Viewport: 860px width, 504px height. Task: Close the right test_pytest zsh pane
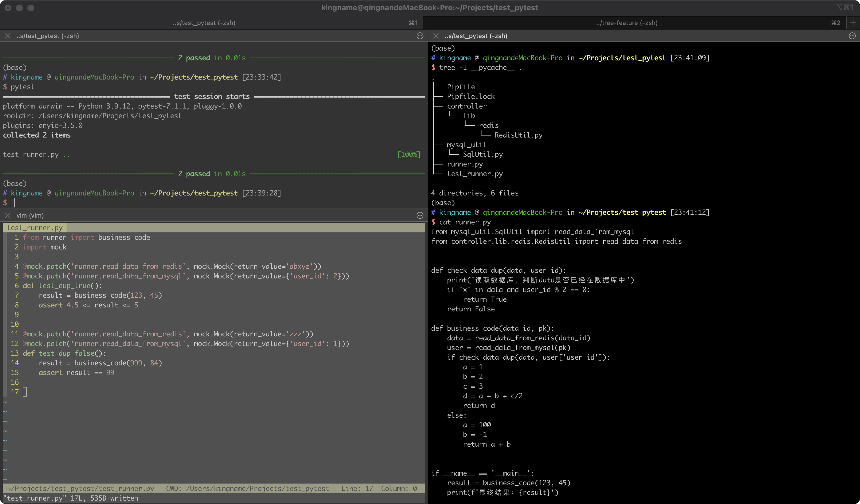(x=436, y=36)
